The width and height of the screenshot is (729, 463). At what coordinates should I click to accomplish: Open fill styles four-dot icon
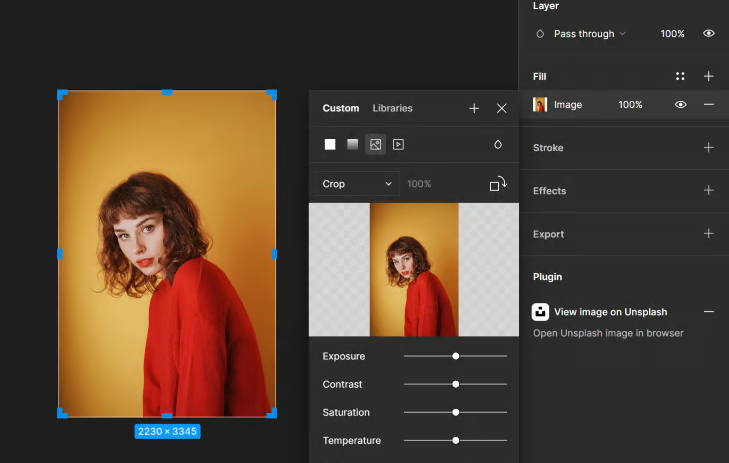coord(680,76)
